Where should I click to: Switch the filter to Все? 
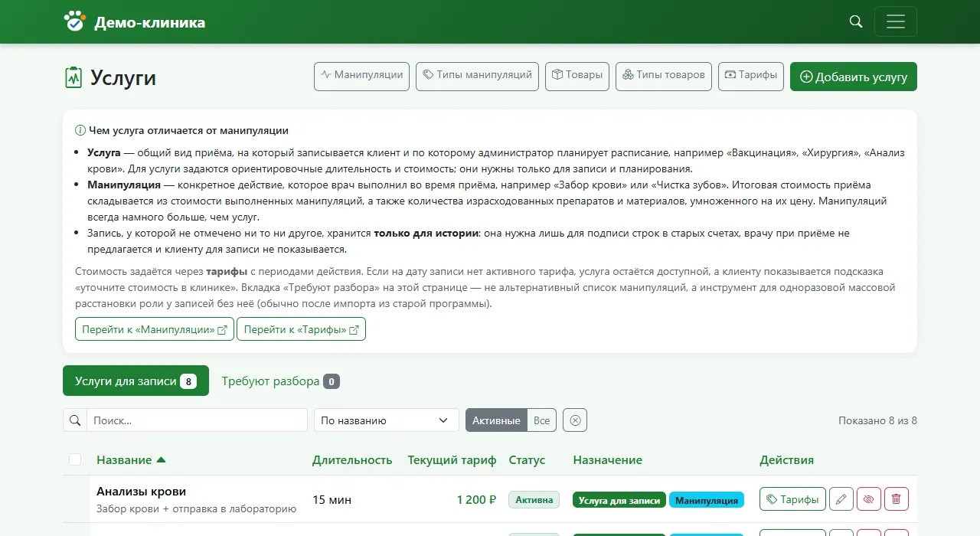pos(542,420)
